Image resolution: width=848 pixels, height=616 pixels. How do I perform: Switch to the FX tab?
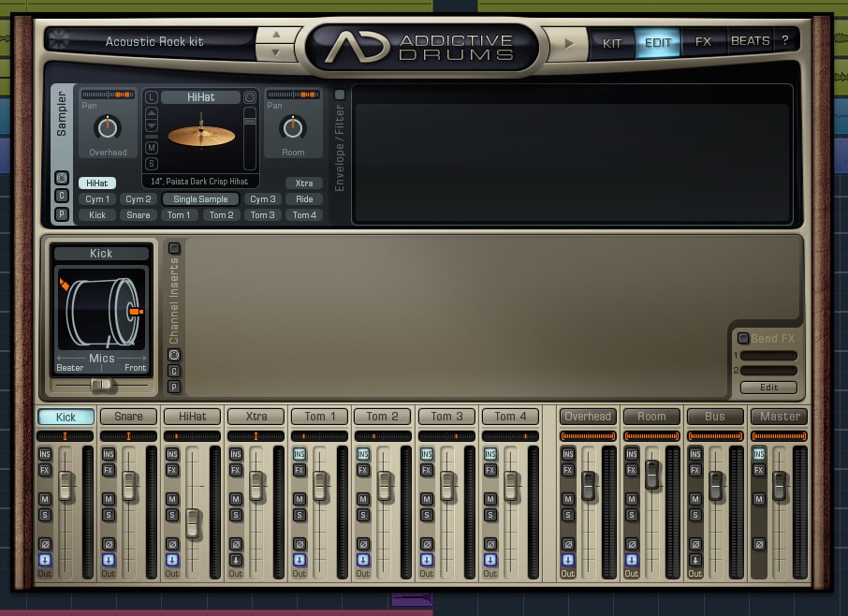(x=703, y=41)
